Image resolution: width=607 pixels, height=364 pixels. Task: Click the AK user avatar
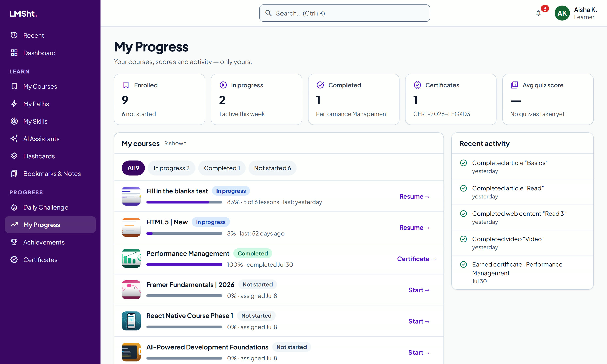click(562, 13)
